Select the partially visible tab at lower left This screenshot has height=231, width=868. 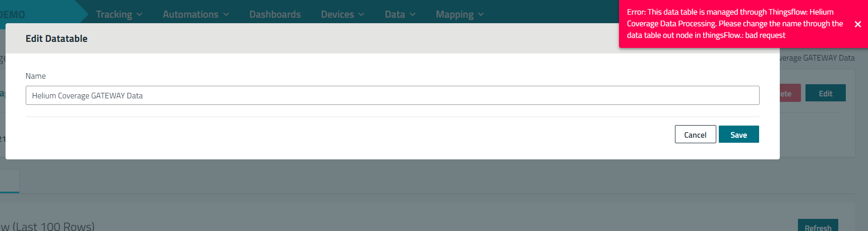point(10,181)
